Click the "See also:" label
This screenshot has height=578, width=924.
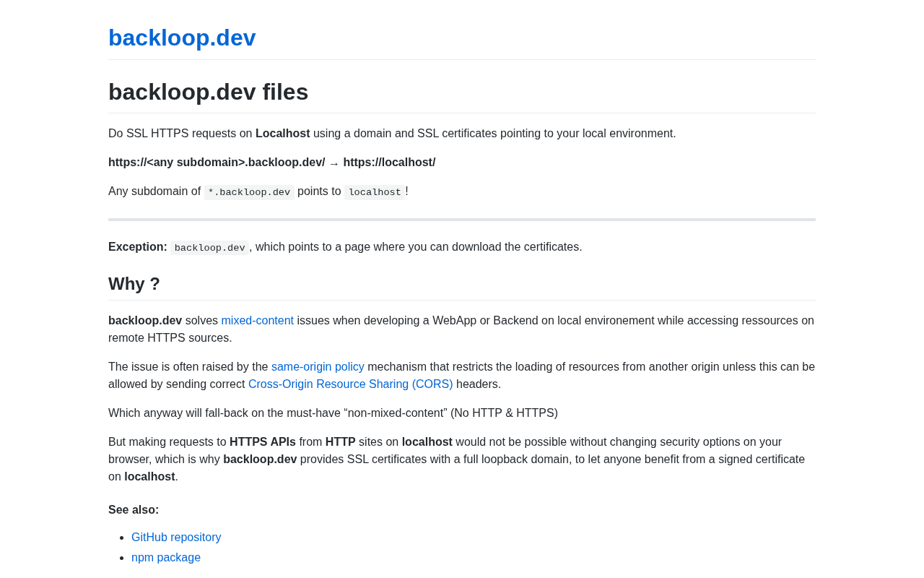[x=134, y=509]
